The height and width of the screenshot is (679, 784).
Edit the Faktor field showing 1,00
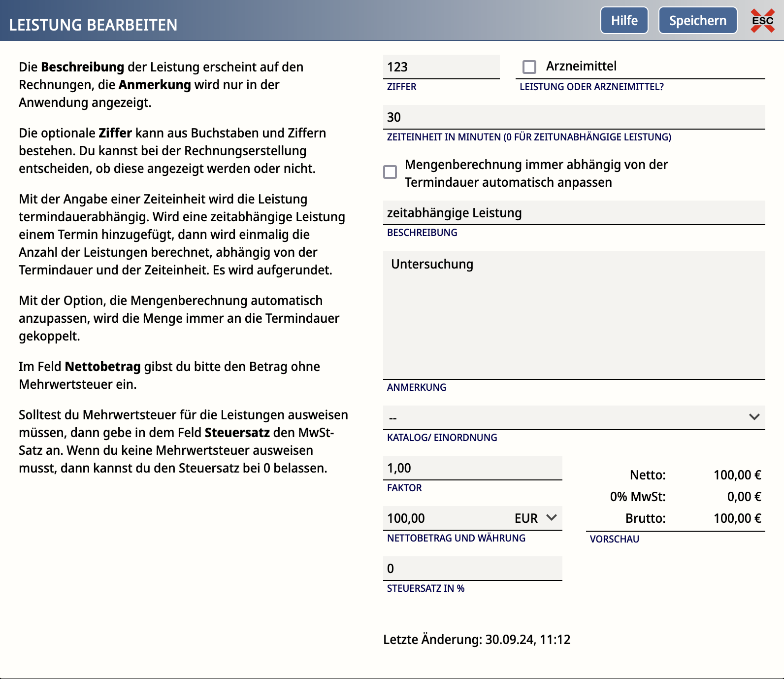pyautogui.click(x=473, y=468)
